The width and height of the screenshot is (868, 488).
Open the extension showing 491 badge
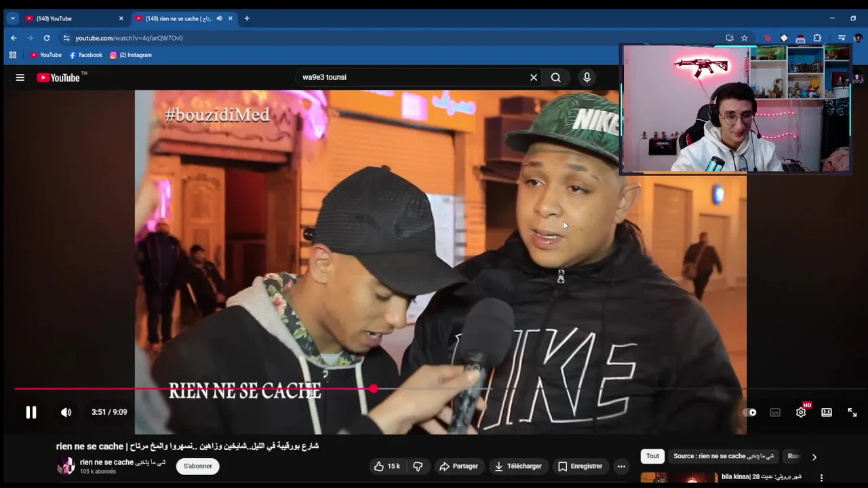coord(800,39)
